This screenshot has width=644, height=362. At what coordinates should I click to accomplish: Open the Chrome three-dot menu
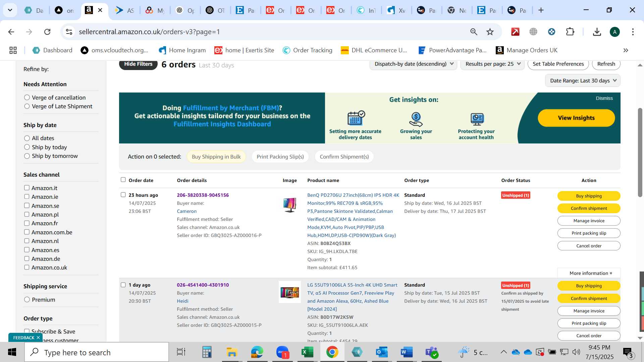click(633, 32)
